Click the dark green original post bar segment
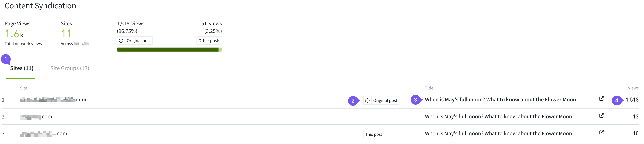The width and height of the screenshot is (644, 144). [x=167, y=50]
